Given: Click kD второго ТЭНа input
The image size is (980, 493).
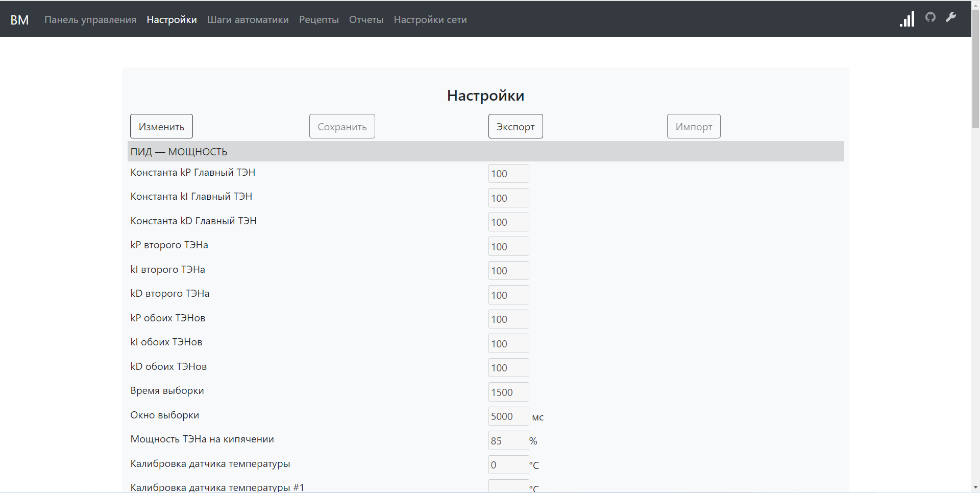Looking at the screenshot, I should (x=508, y=295).
